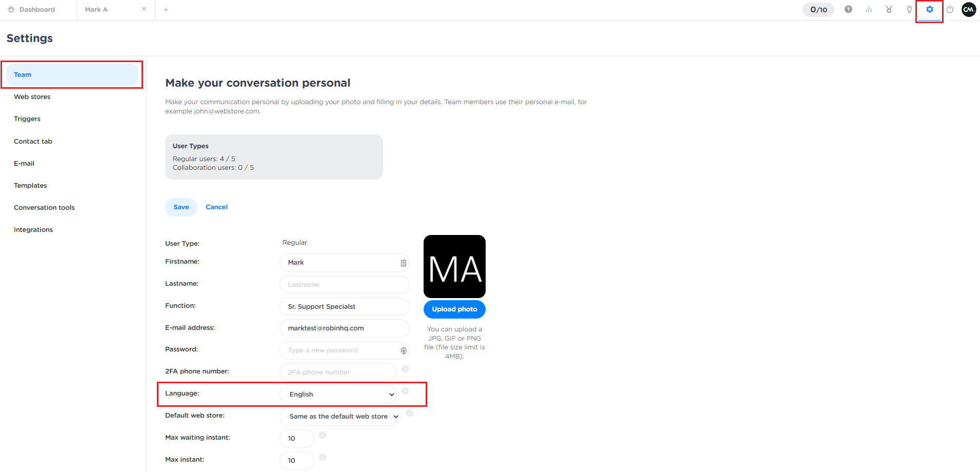
Task: Switch to the Dashboard tab
Action: click(x=37, y=9)
